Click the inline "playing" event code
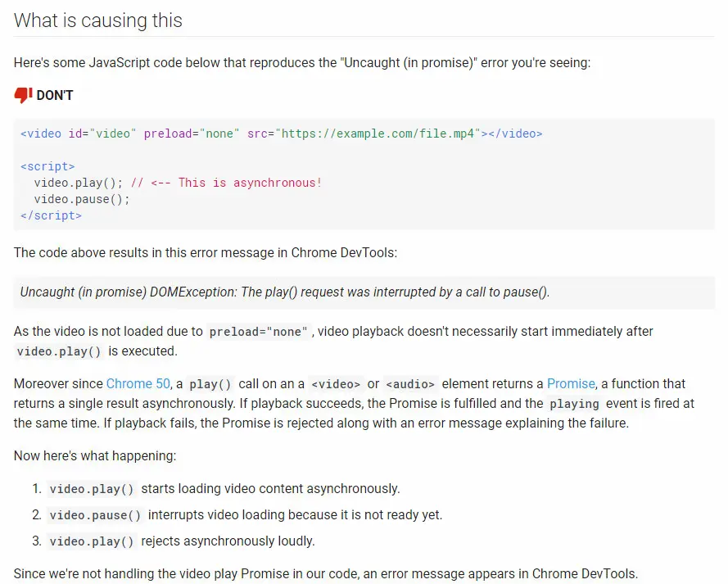This screenshot has height=584, width=728. click(x=573, y=404)
